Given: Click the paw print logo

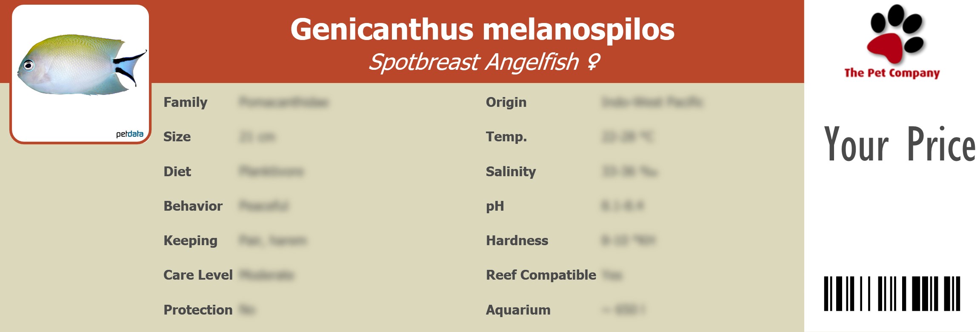Looking at the screenshot, I should (895, 34).
